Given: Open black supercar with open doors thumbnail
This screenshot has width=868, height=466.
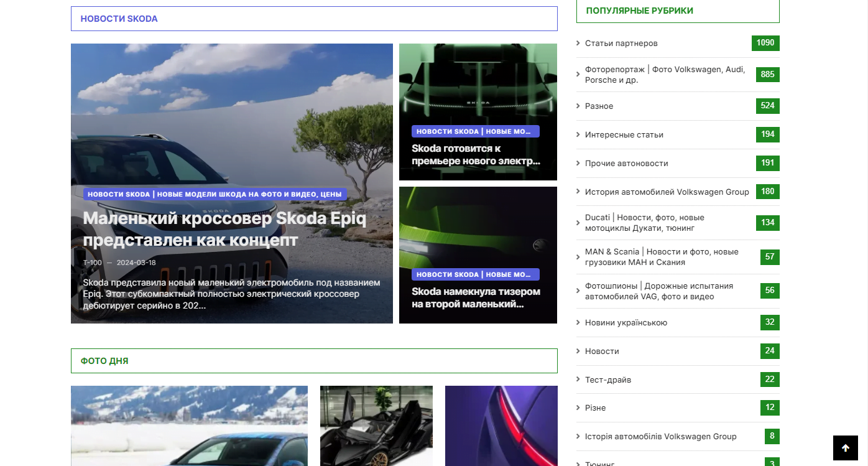Looking at the screenshot, I should click(376, 426).
